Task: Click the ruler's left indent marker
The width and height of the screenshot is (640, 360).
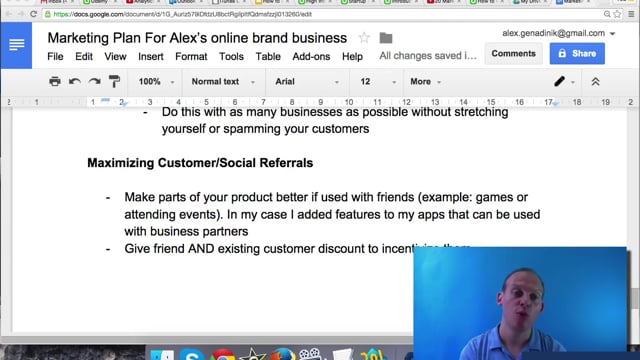Action: (124, 104)
